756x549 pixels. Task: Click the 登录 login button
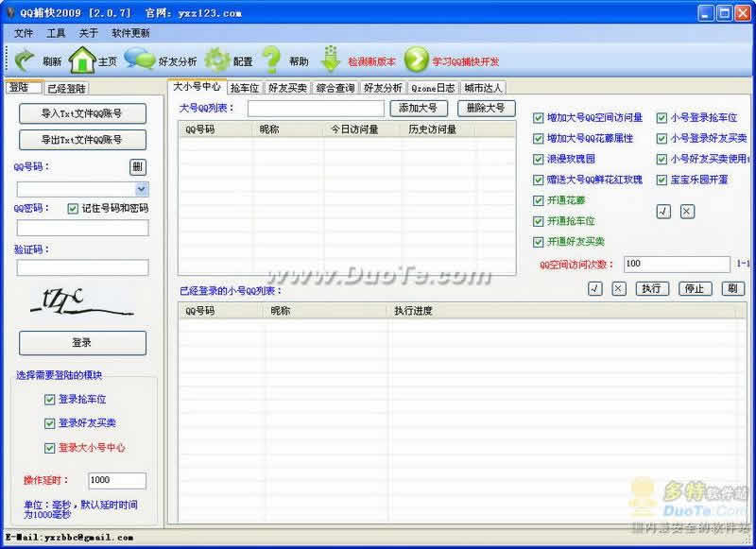[x=82, y=343]
